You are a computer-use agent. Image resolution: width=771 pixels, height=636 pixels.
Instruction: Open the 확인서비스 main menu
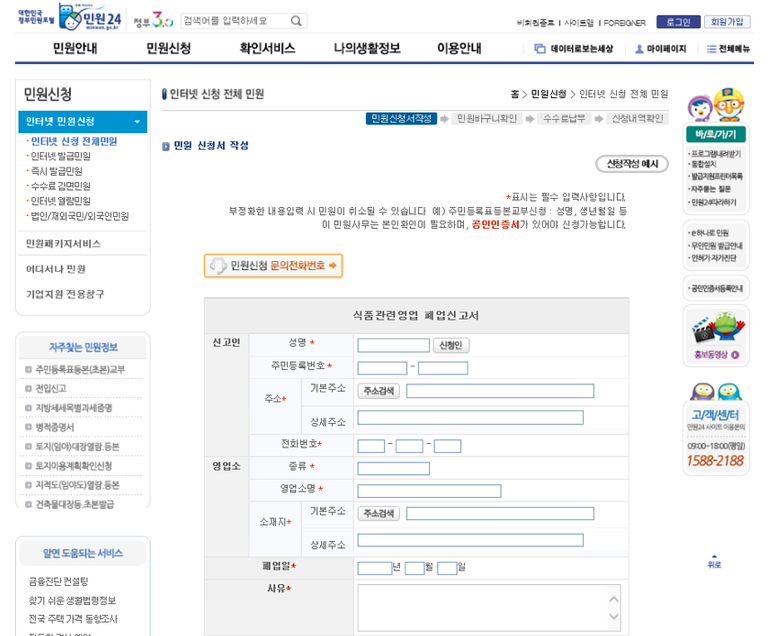[x=267, y=48]
